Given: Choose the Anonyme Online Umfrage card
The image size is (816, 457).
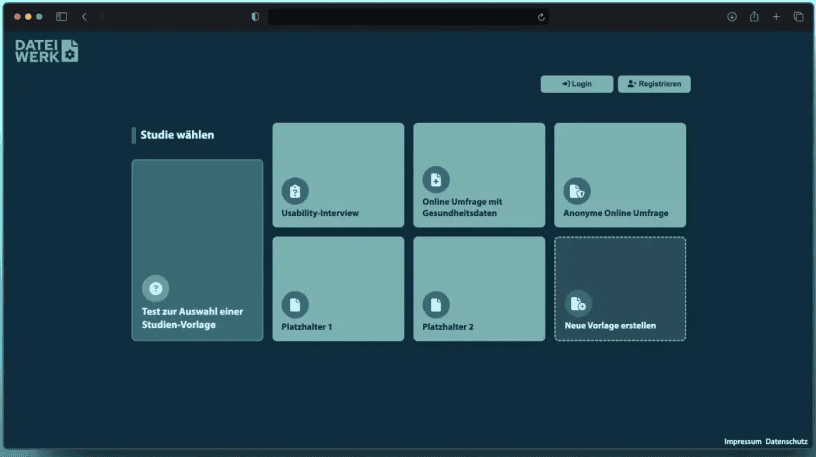Looking at the screenshot, I should (620, 176).
